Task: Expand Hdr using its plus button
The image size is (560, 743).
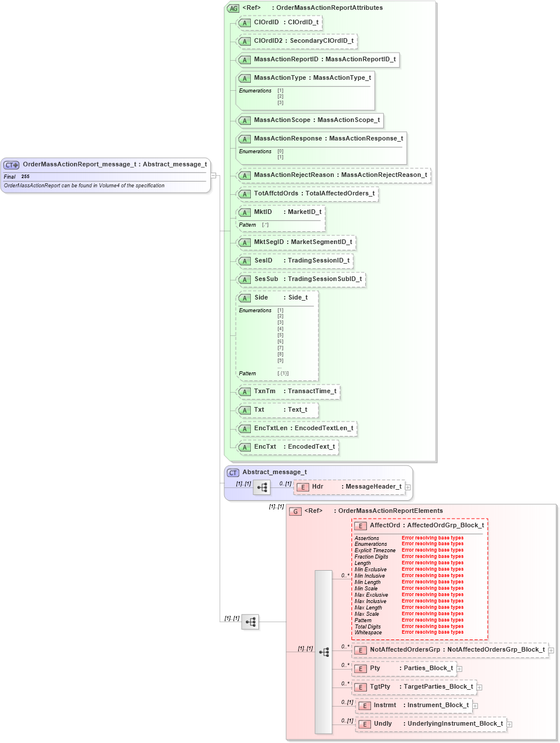Action: click(x=407, y=487)
